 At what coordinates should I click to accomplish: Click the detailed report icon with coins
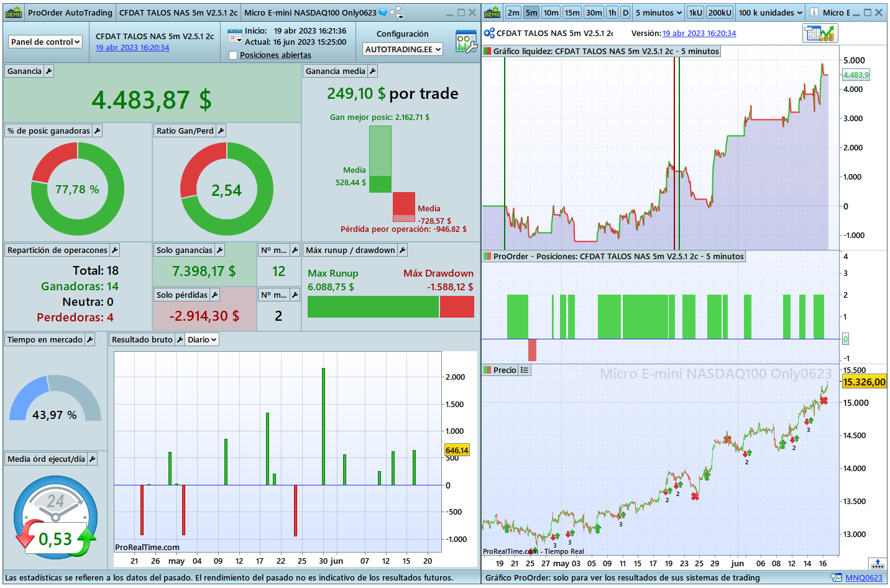pyautogui.click(x=820, y=34)
